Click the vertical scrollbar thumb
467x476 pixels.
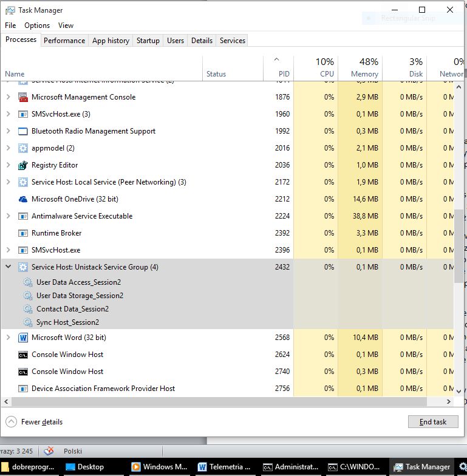[458, 246]
